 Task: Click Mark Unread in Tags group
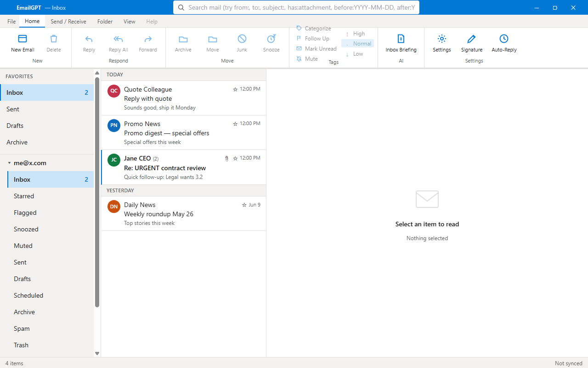point(317,49)
